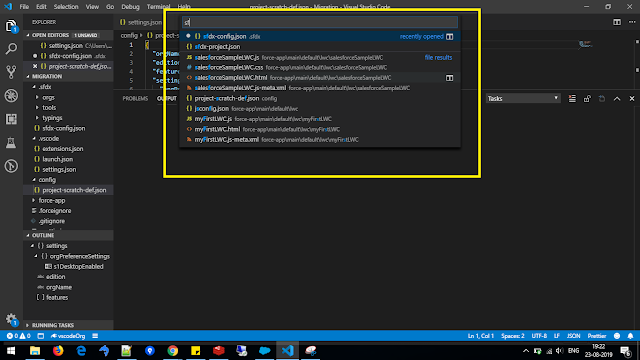Open the Edit menu
The image size is (640, 360).
click(41, 7)
